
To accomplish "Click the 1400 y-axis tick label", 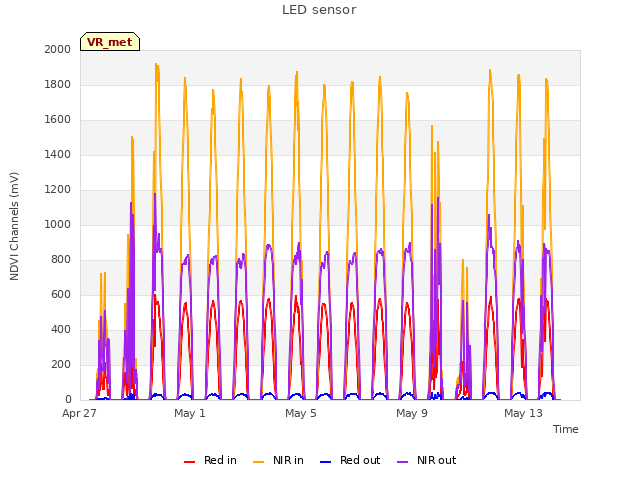I will click(x=58, y=154).
